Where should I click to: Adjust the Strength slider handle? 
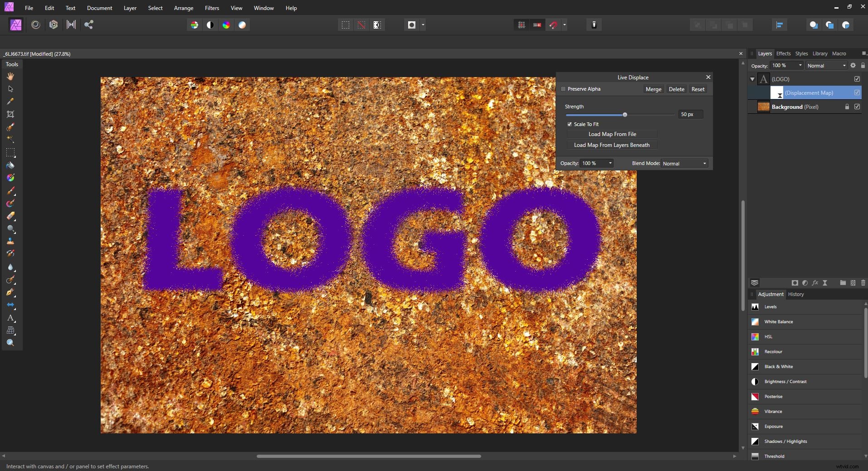625,115
